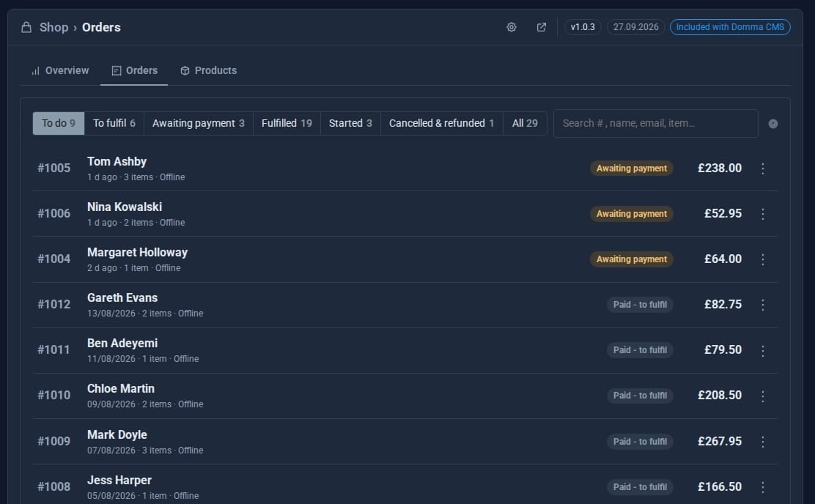Click Paid - to fulfil badge on Jess Harper

coord(640,487)
